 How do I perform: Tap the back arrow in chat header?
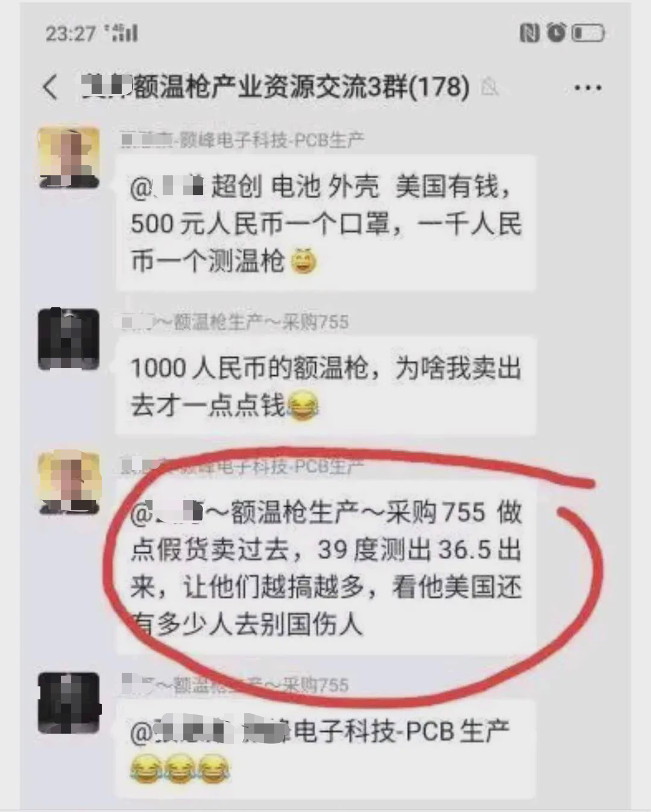coord(51,87)
